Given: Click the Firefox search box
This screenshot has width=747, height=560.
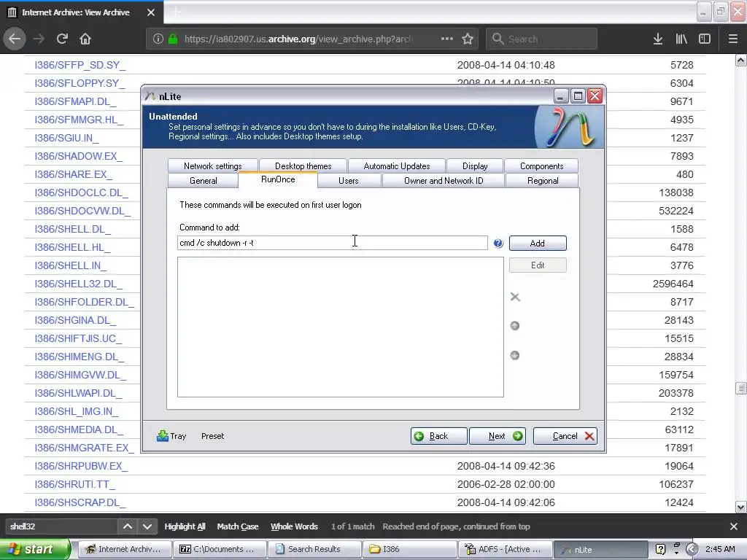Looking at the screenshot, I should pyautogui.click(x=542, y=39).
